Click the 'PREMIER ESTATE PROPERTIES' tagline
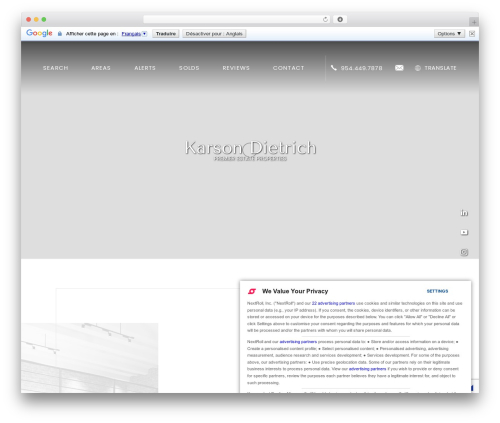The image size is (500, 423). click(x=250, y=159)
